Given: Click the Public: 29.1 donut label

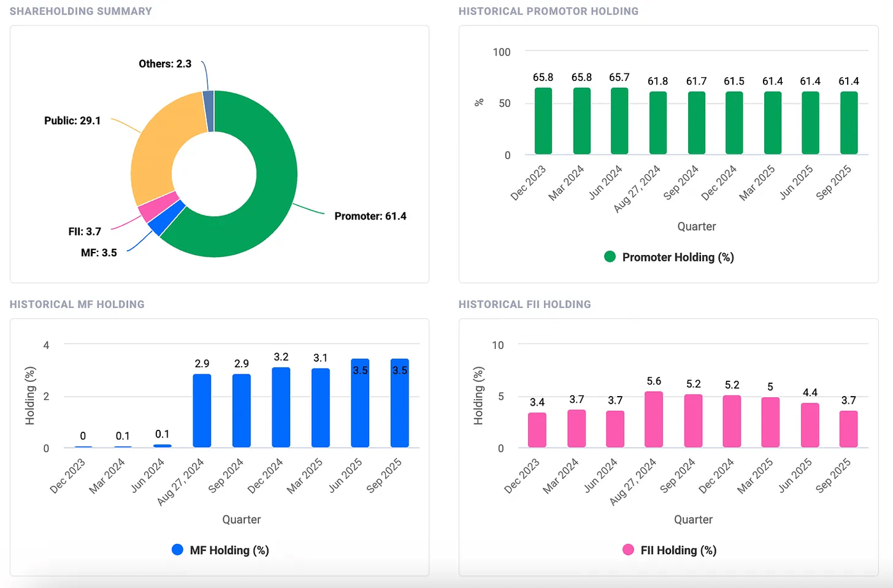Looking at the screenshot, I should tap(72, 121).
